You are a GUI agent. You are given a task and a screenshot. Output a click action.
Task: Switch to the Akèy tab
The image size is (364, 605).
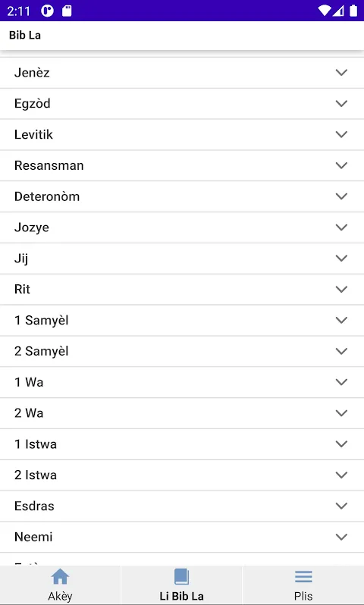point(60,585)
